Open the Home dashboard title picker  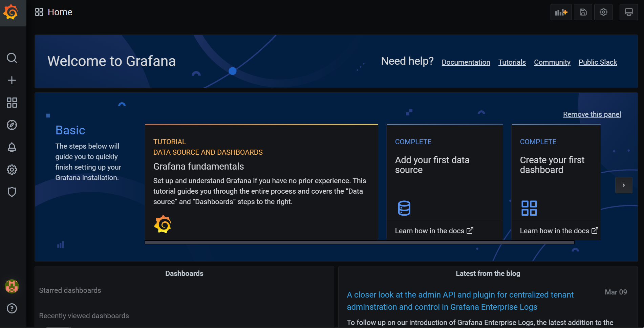click(60, 12)
